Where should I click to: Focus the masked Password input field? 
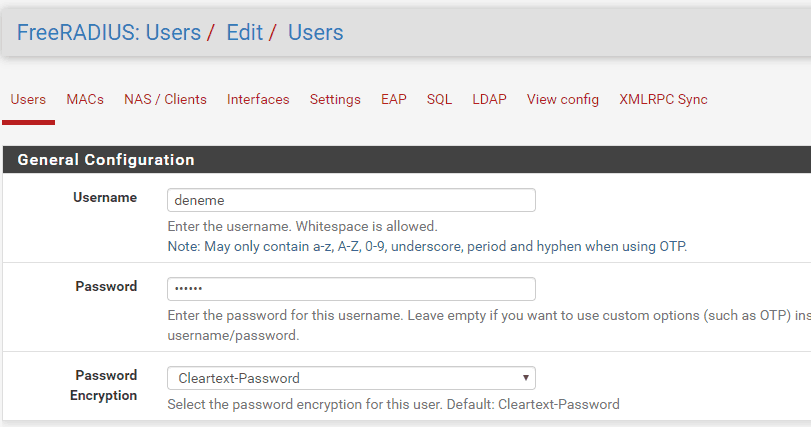(x=351, y=289)
